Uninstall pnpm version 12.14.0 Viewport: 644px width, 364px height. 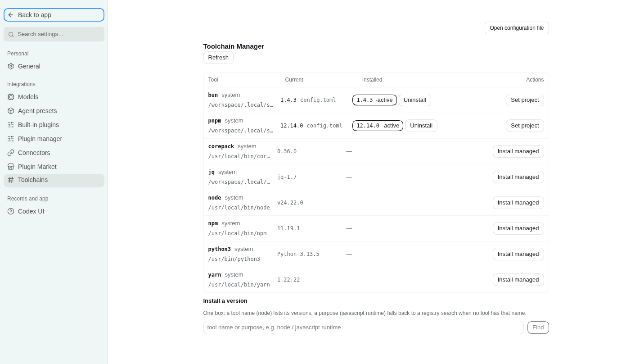pos(421,126)
